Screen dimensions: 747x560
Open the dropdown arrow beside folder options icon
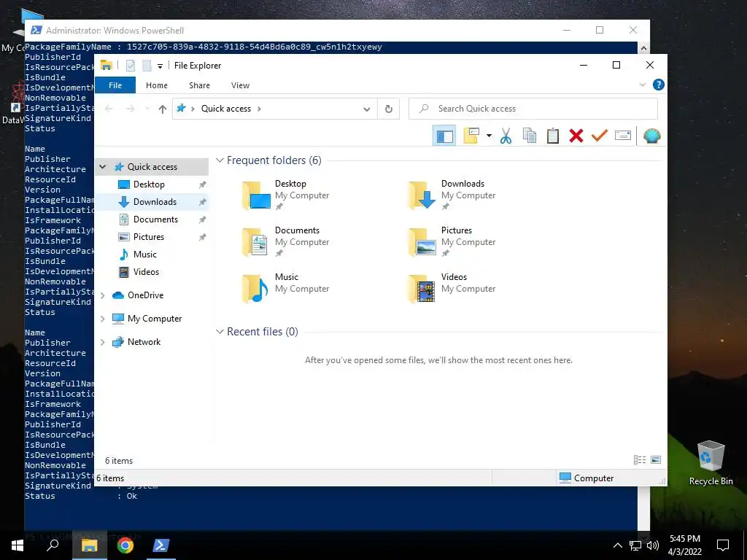click(489, 136)
